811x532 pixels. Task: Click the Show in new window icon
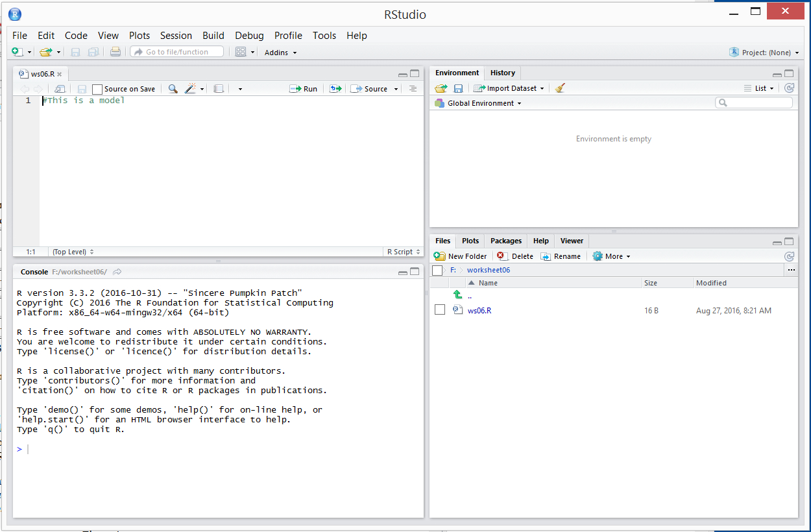pos(60,89)
